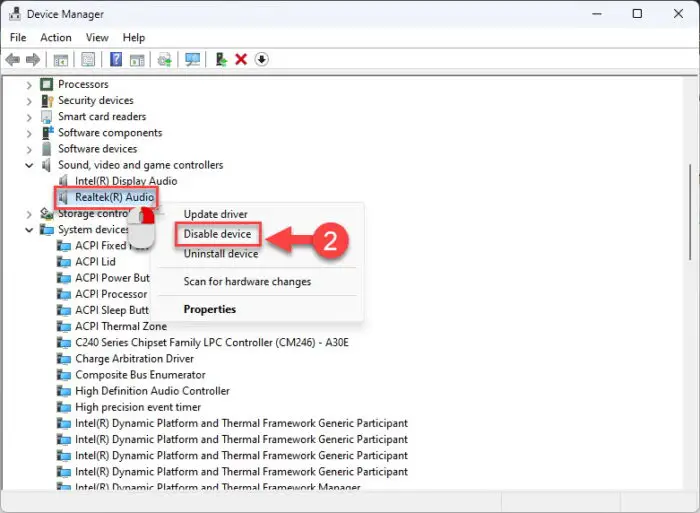
Task: Click the Smart card readers icon
Action: tap(46, 117)
